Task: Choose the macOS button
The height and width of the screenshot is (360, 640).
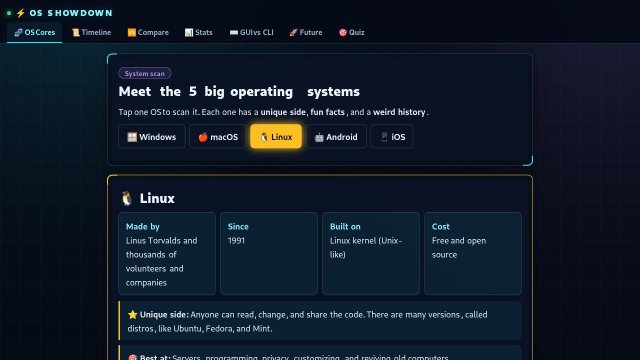Action: point(218,137)
